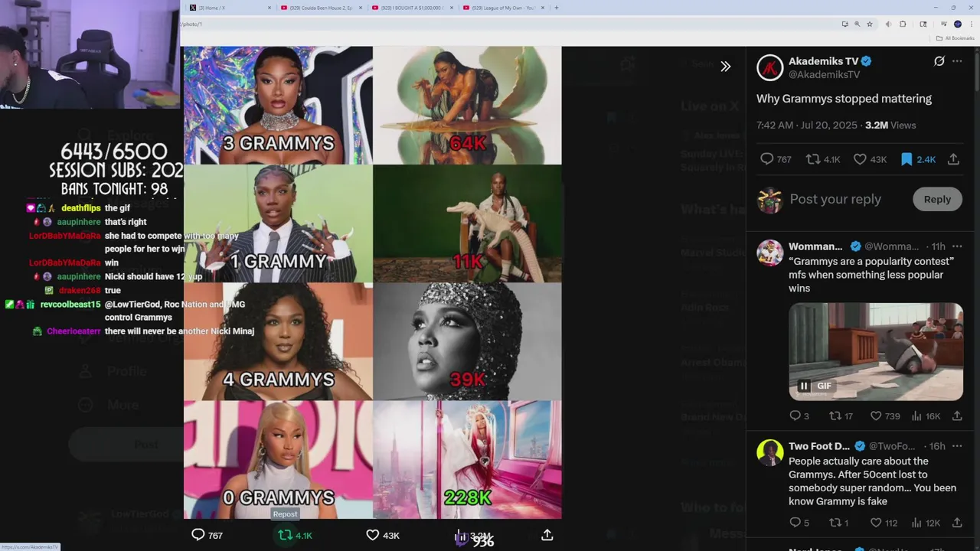Collapse the reply sidebar with the double chevron
This screenshot has height=551, width=980.
coord(725,67)
